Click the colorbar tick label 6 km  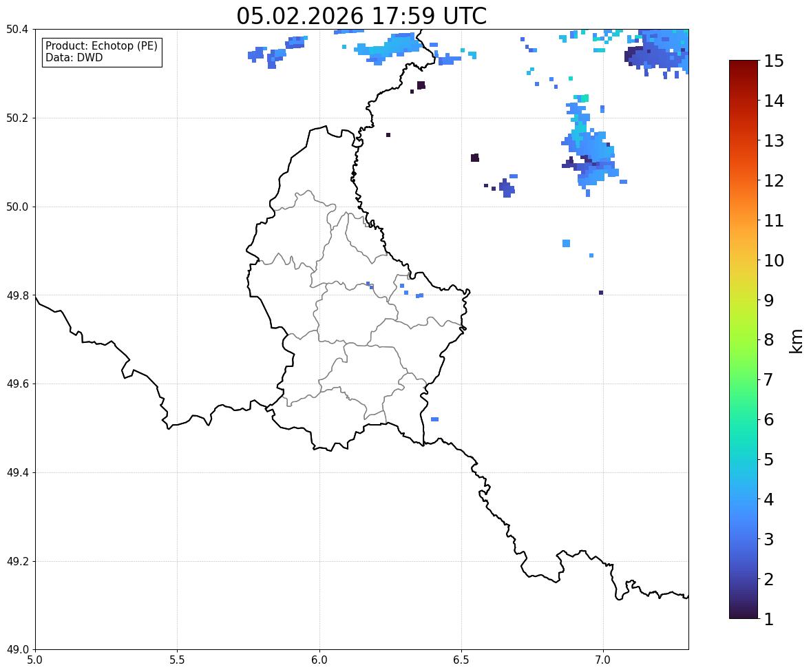click(769, 419)
